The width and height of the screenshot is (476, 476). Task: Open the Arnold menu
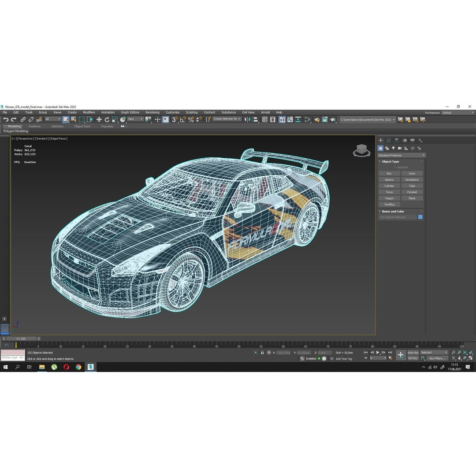point(265,112)
